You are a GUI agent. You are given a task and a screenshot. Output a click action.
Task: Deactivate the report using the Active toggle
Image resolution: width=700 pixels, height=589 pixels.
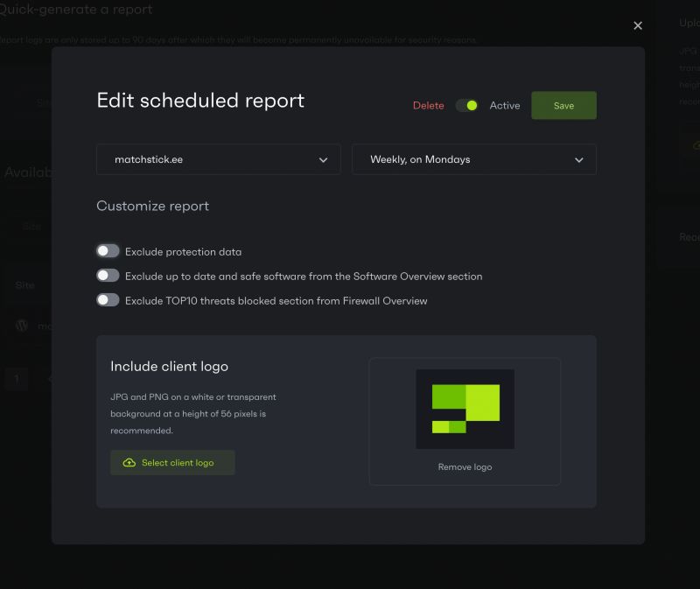point(466,104)
